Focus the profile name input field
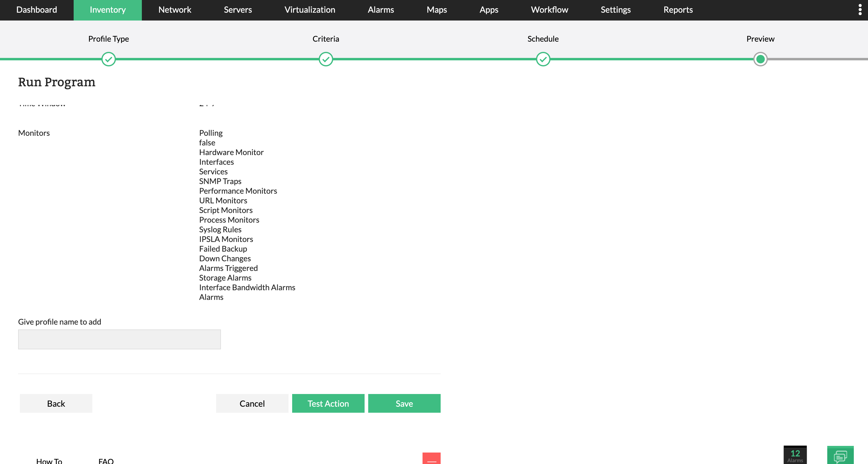This screenshot has width=868, height=464. pyautogui.click(x=119, y=339)
